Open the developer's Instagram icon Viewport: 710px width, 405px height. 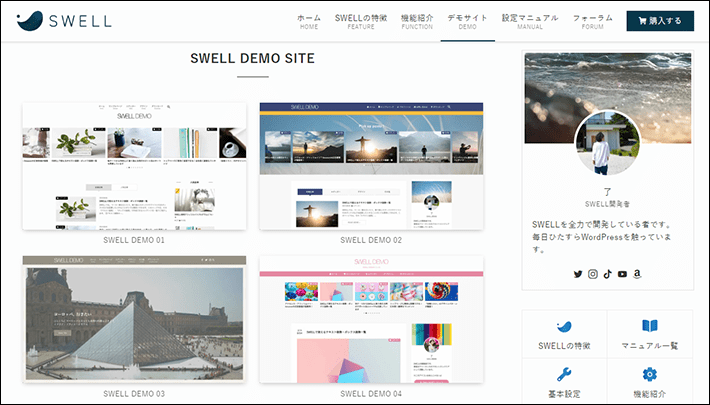tap(592, 274)
